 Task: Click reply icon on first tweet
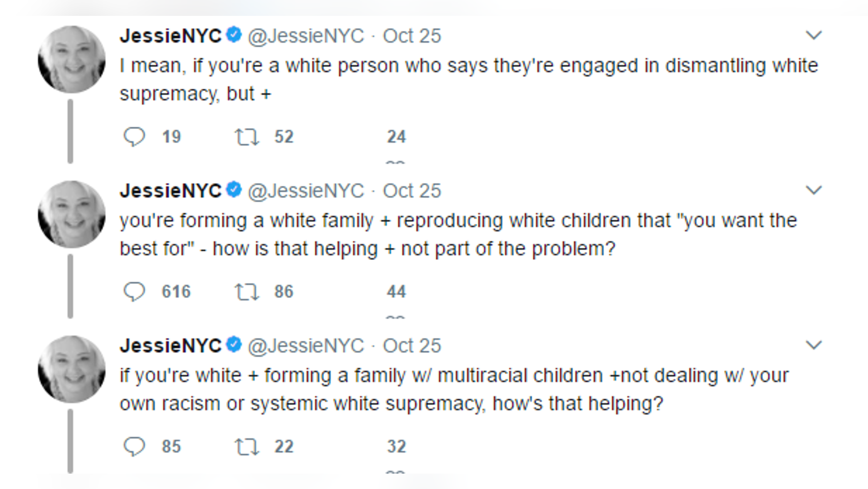coord(134,137)
